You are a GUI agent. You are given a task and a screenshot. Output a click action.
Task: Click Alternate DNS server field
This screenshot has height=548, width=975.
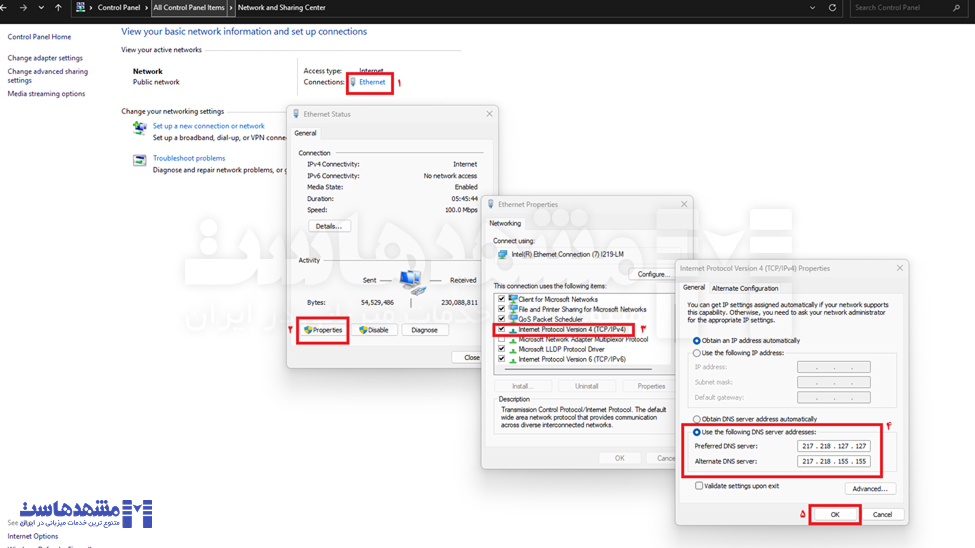pyautogui.click(x=833, y=462)
